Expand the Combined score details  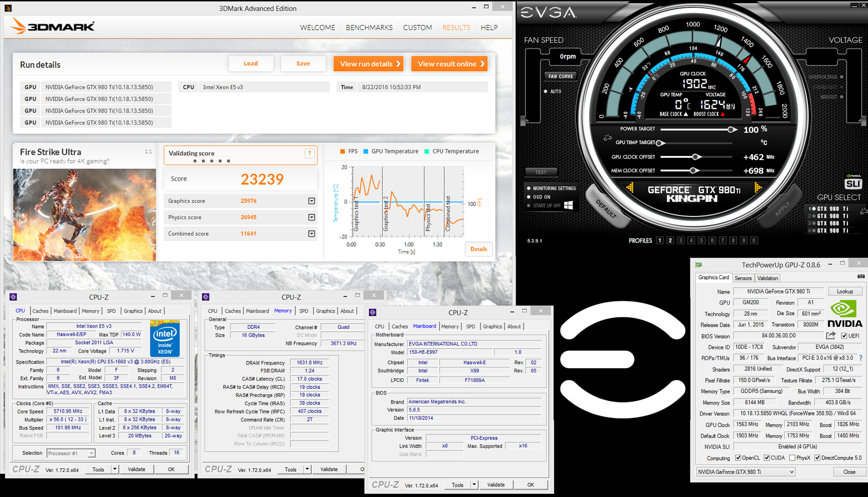click(x=311, y=234)
